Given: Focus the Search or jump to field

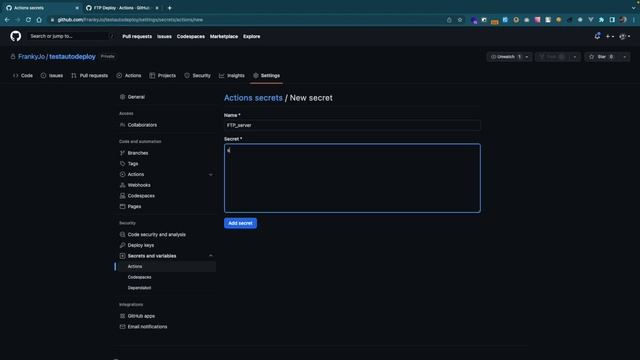Looking at the screenshot, I should pyautogui.click(x=71, y=36).
